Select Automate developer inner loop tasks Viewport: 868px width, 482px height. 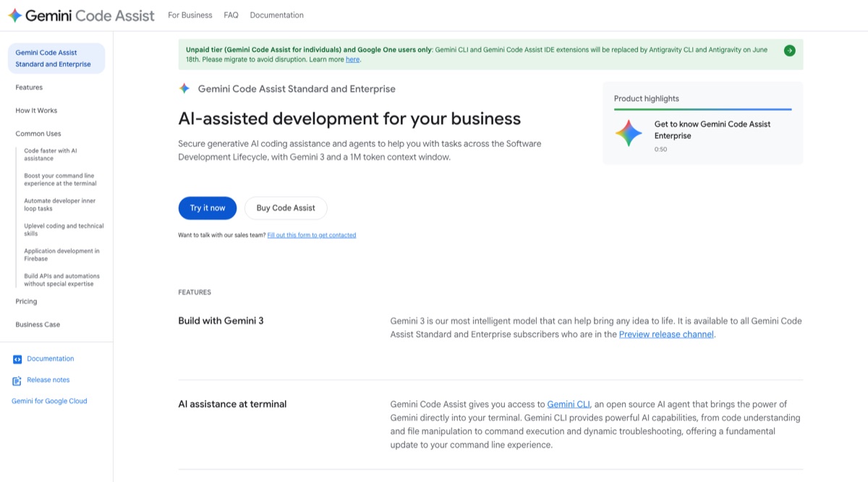59,205
